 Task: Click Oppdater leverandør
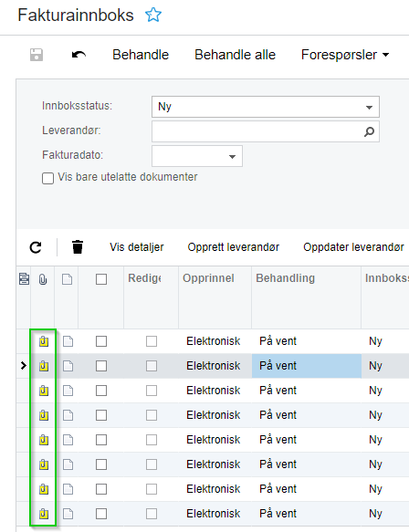(x=353, y=247)
